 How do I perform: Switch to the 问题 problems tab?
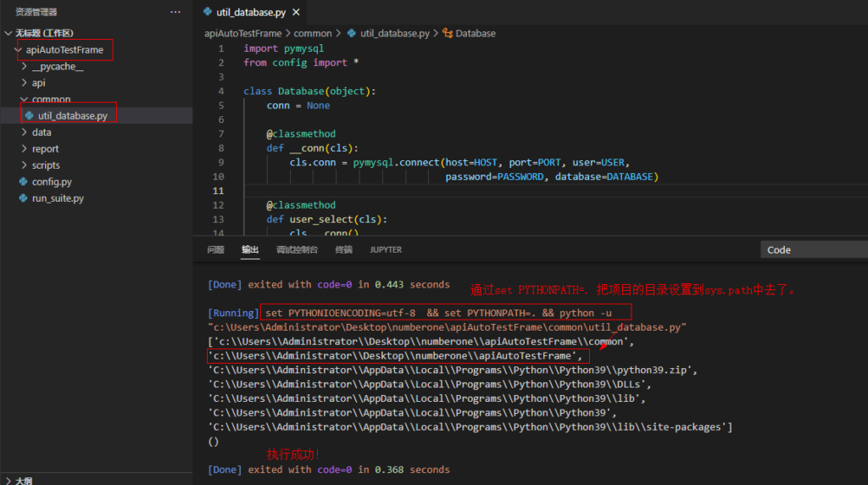click(x=215, y=250)
